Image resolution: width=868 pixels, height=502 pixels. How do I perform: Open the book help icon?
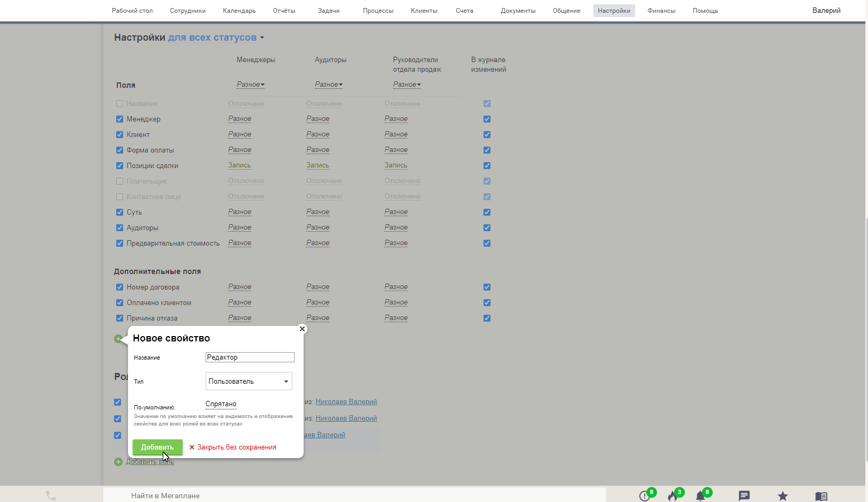pyautogui.click(x=821, y=496)
